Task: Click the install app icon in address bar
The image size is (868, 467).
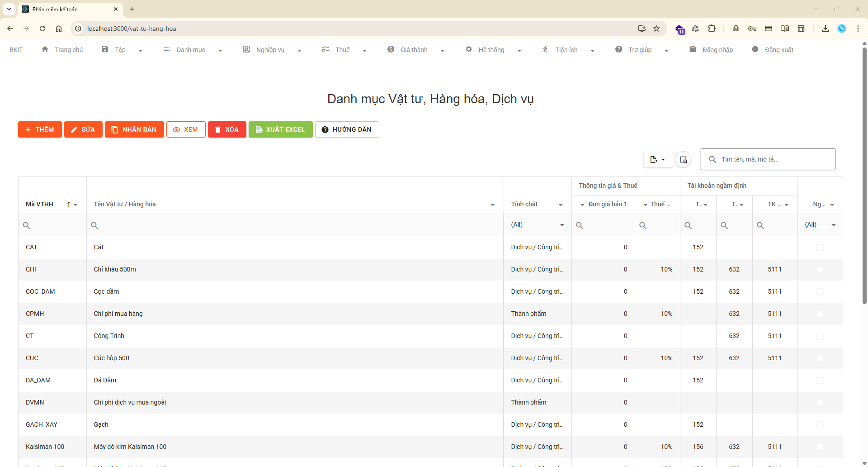Action: (642, 29)
